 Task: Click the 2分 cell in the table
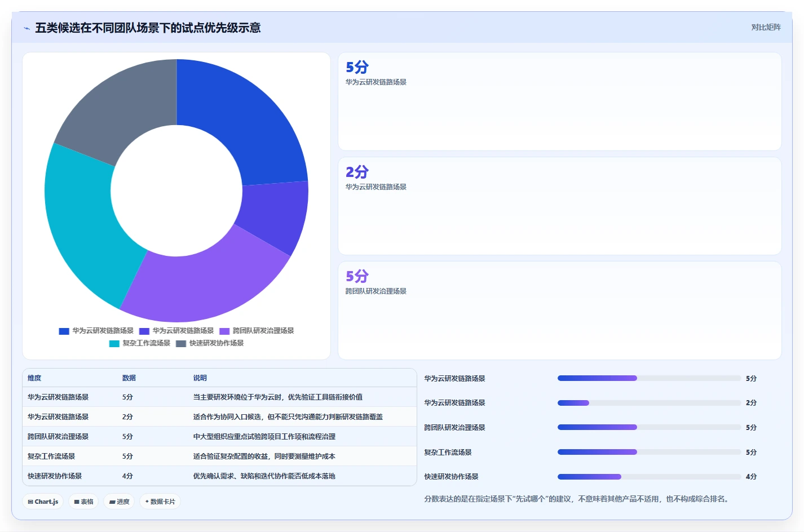127,417
